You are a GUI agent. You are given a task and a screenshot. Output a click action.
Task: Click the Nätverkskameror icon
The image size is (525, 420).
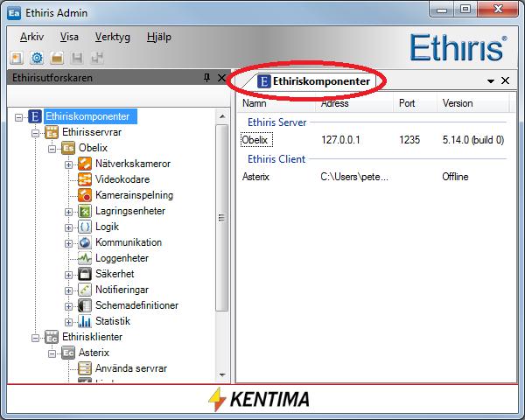[85, 164]
